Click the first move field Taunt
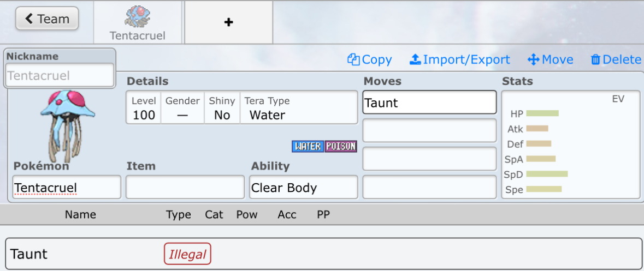The image size is (644, 271). click(x=430, y=103)
